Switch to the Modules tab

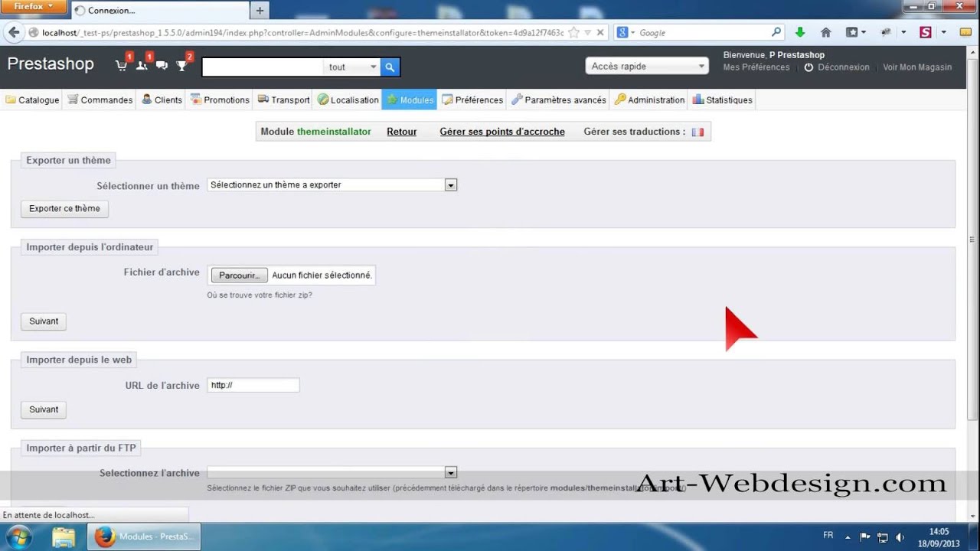click(x=410, y=100)
